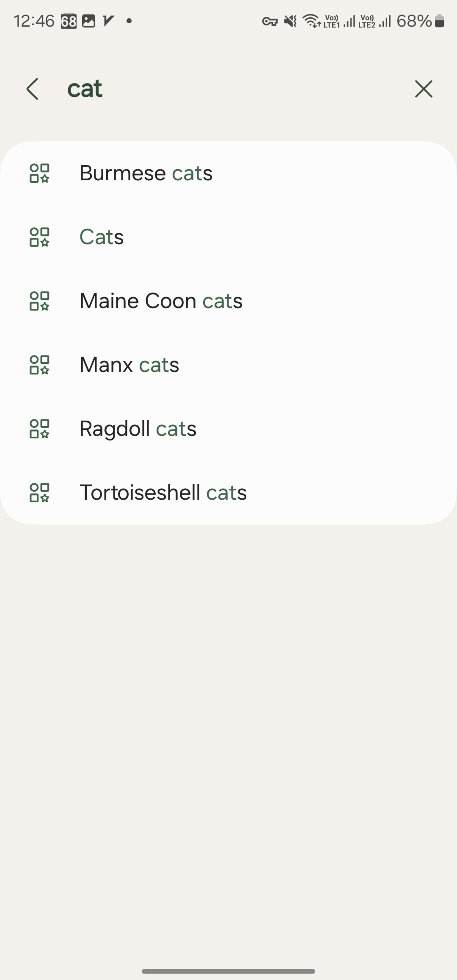Click the Maine Coon cats grid icon

click(39, 301)
